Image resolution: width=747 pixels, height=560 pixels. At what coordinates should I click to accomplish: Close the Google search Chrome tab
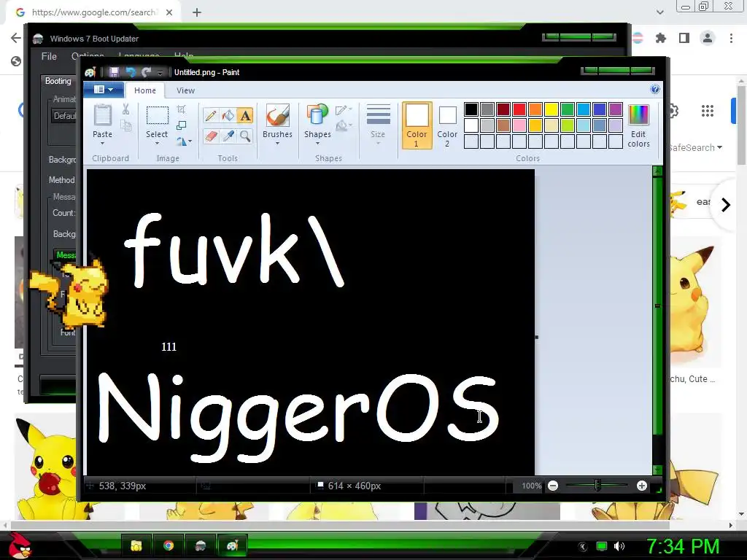[x=169, y=12]
